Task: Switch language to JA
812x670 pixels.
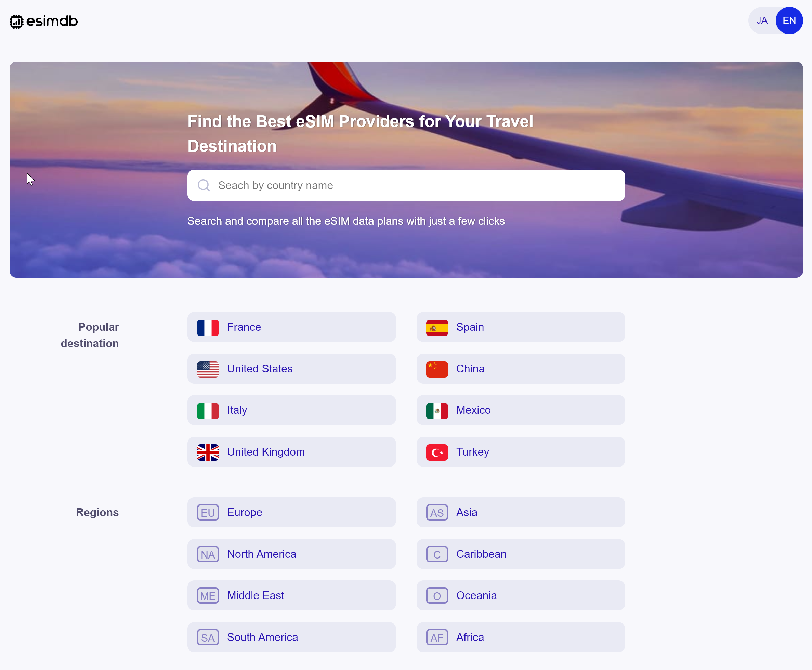Action: click(761, 21)
